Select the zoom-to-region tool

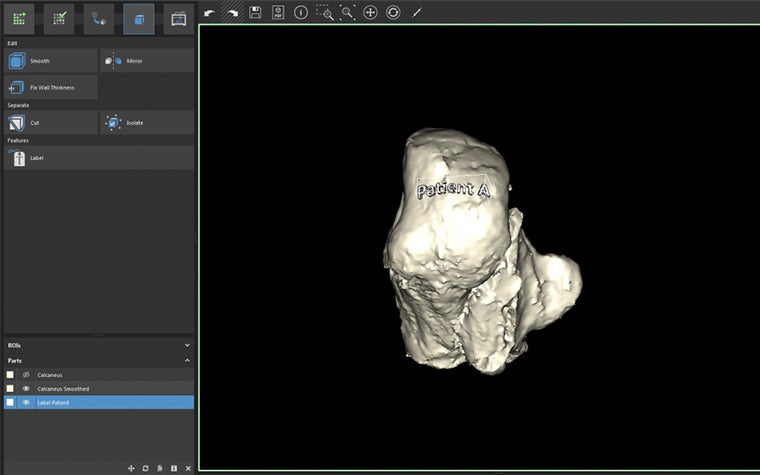pos(324,12)
